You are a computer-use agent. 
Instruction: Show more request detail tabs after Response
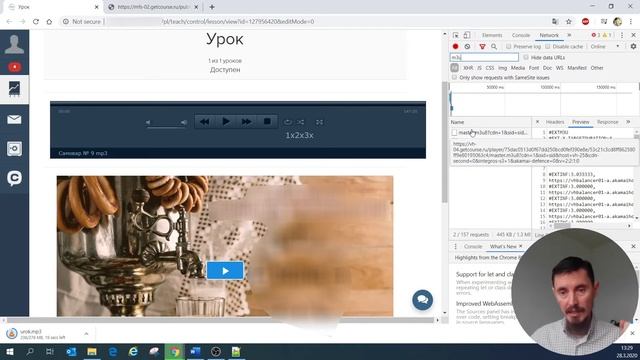[628, 122]
